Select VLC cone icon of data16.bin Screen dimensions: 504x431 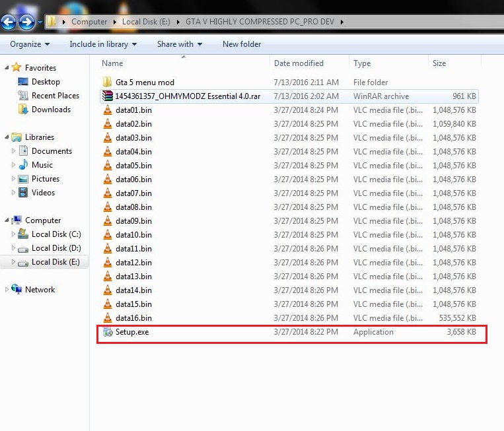tap(108, 317)
